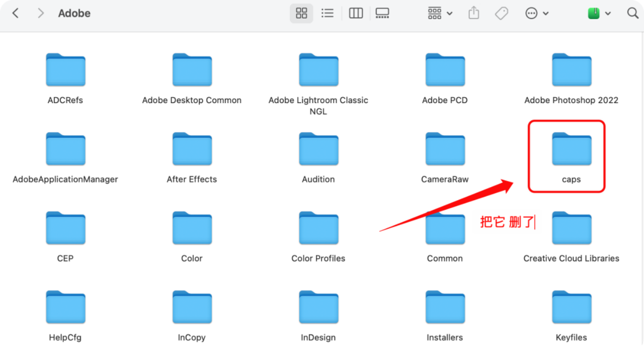
Task: Click the CameraRaw name label
Action: [x=445, y=179]
